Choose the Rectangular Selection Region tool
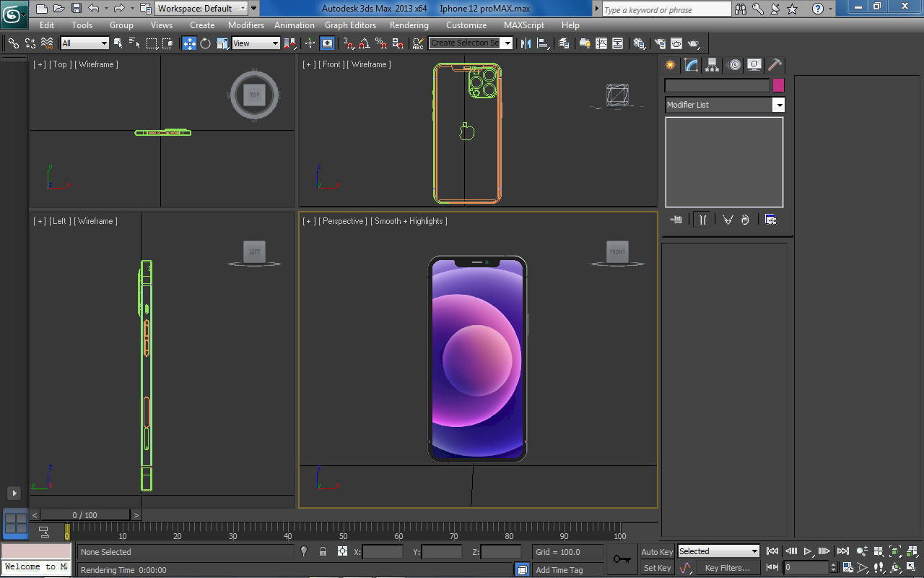The width and height of the screenshot is (924, 578). click(152, 43)
